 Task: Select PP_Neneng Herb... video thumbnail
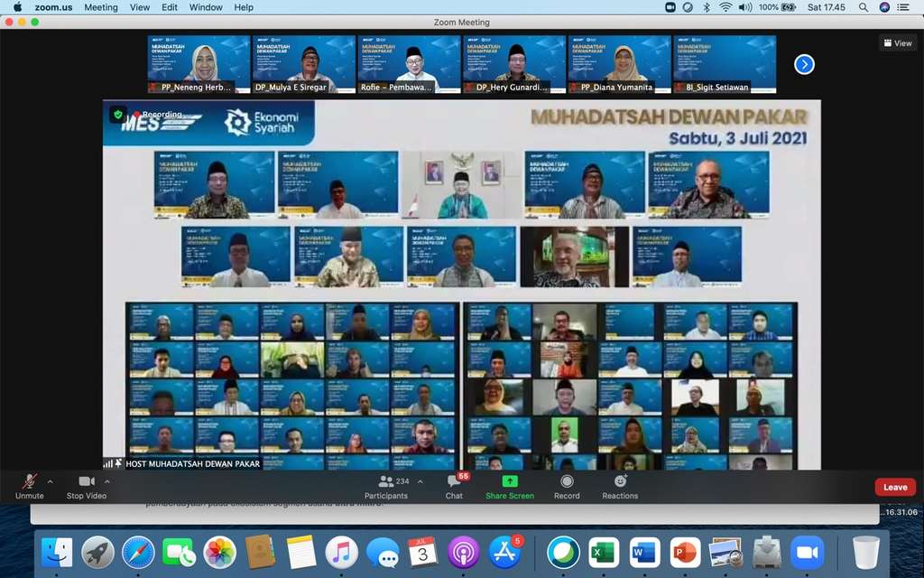click(199, 64)
